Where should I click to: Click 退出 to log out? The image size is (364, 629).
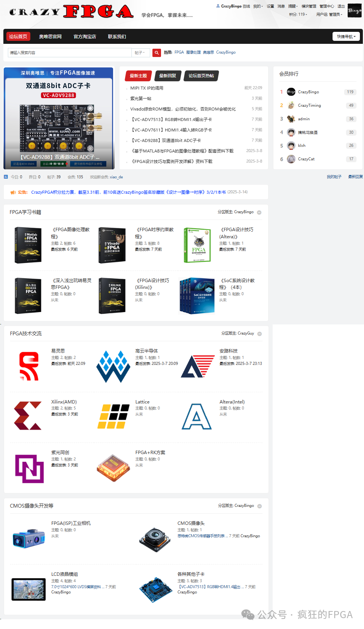341,6
